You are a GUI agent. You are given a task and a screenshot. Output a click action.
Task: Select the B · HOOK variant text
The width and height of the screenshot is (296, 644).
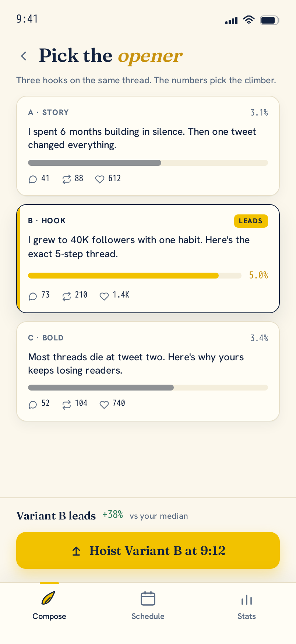point(139,247)
